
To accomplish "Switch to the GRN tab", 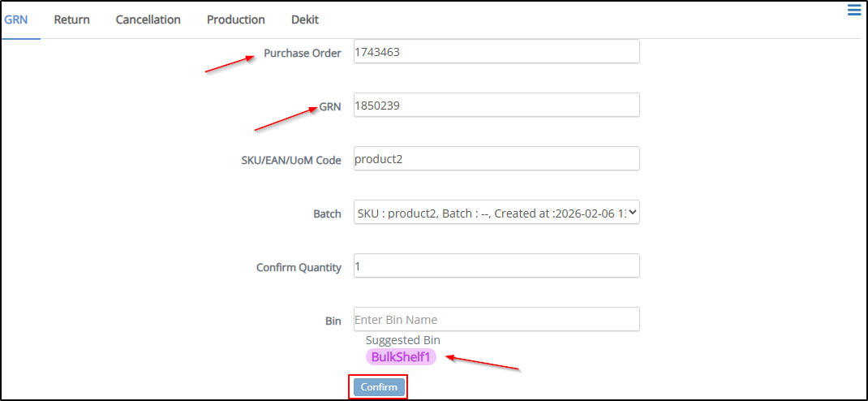I will [x=16, y=19].
